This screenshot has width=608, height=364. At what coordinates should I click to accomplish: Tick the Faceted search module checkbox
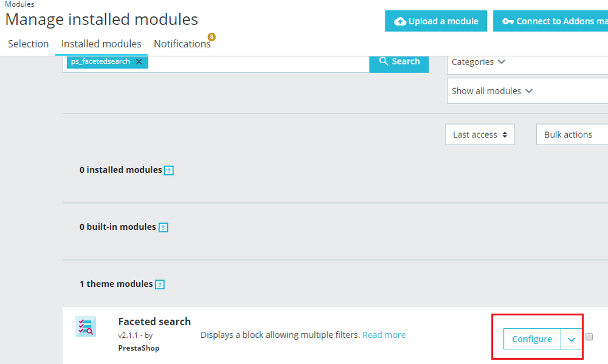[x=589, y=337]
